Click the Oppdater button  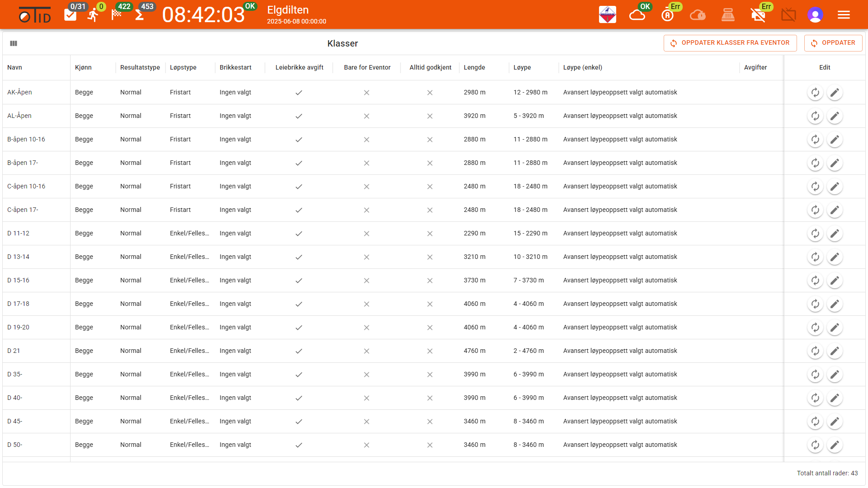click(833, 43)
